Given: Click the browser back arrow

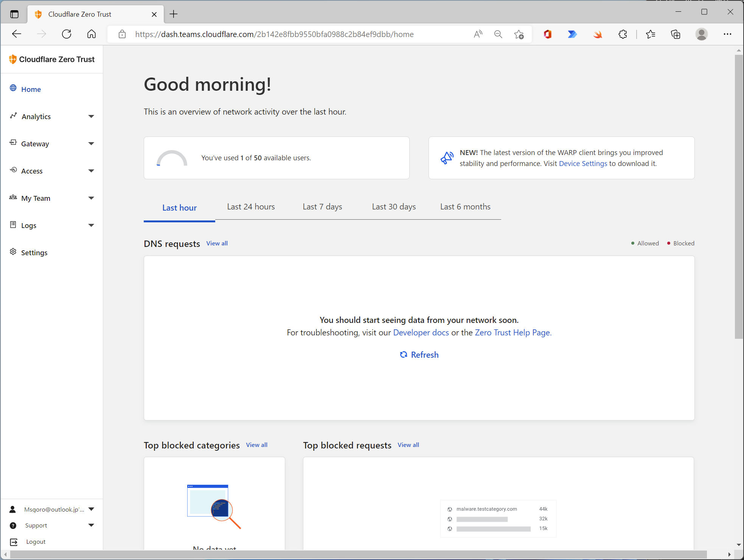Looking at the screenshot, I should [17, 34].
